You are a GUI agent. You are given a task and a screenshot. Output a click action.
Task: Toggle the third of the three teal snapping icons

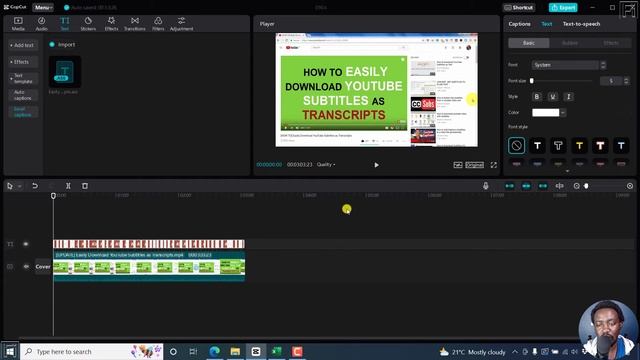(543, 186)
